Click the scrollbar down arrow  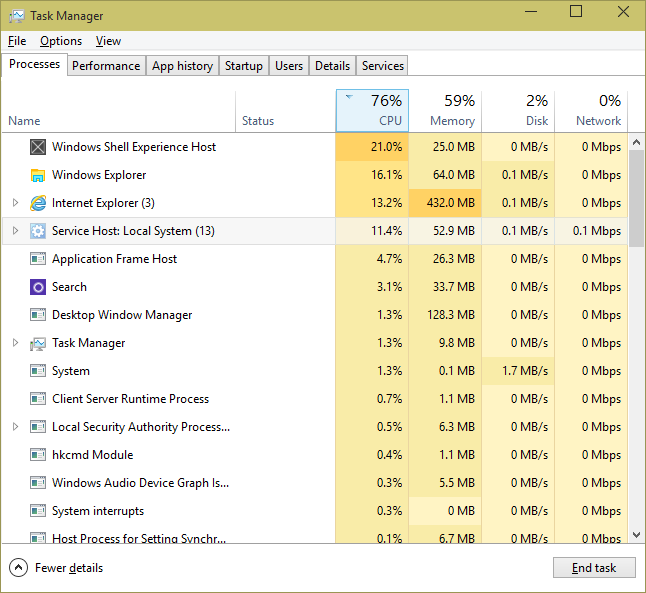pyautogui.click(x=637, y=535)
